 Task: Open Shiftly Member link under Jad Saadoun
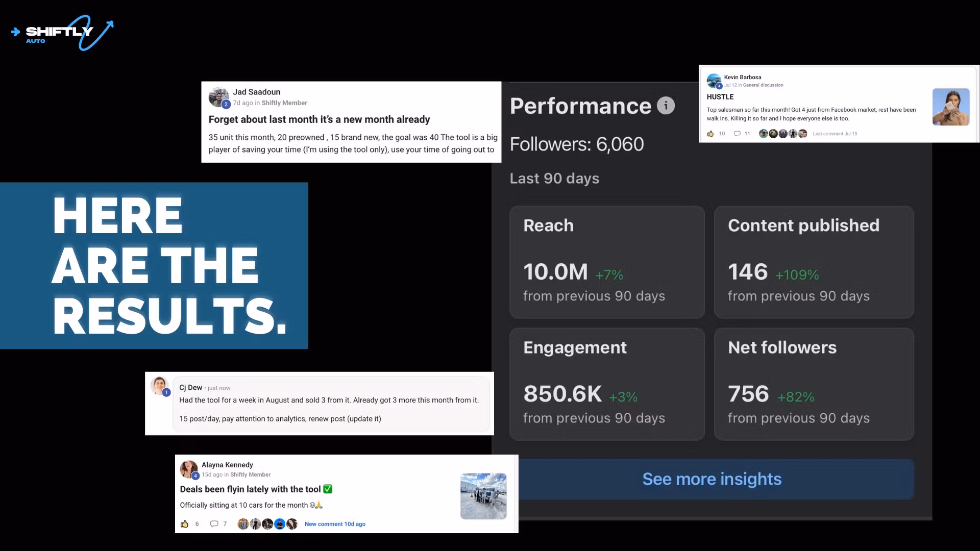[x=284, y=103]
